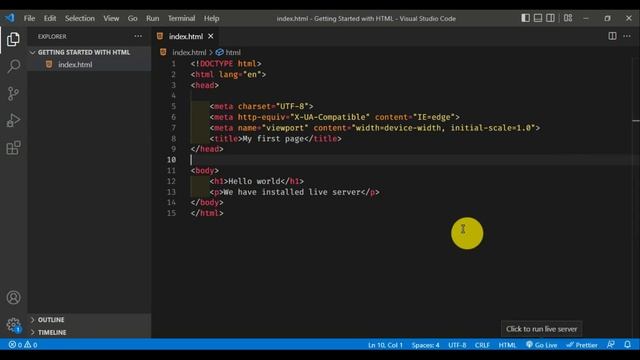The width and height of the screenshot is (640, 360).
Task: Open the Source Control view
Action: [13, 93]
